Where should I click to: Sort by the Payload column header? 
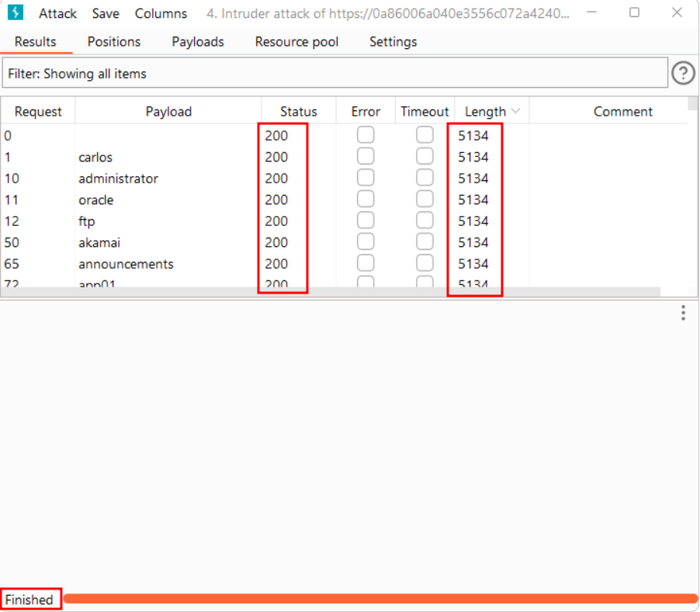168,111
